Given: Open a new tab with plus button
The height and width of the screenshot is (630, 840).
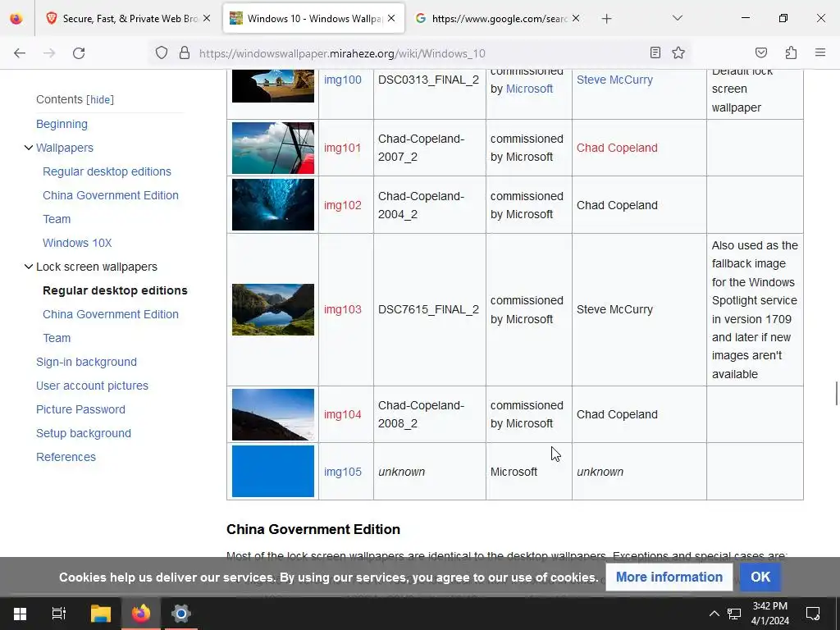Looking at the screenshot, I should (606, 19).
